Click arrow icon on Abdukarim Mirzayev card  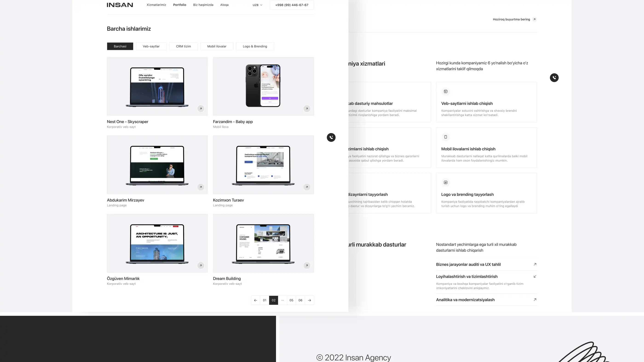coord(201,187)
